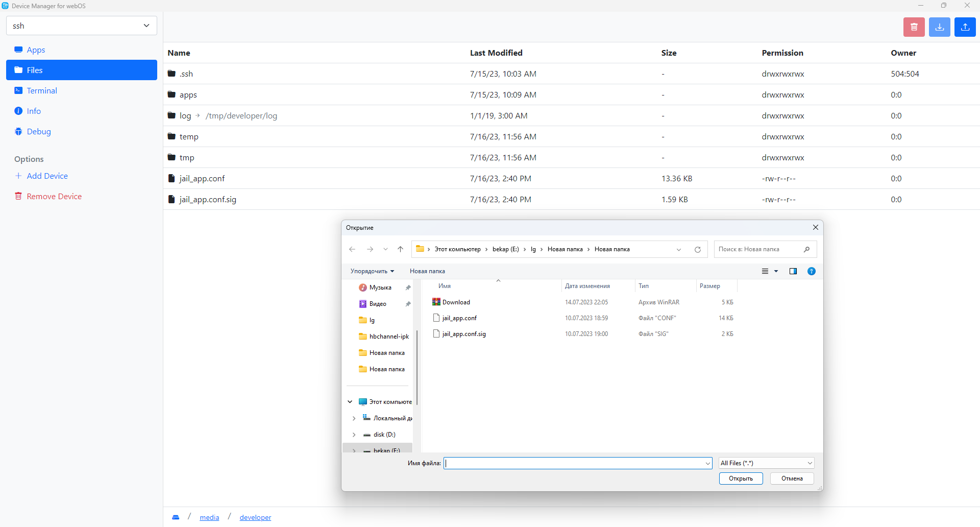The image size is (980, 527).
Task: Refresh the file dialog folder listing
Action: 697,250
